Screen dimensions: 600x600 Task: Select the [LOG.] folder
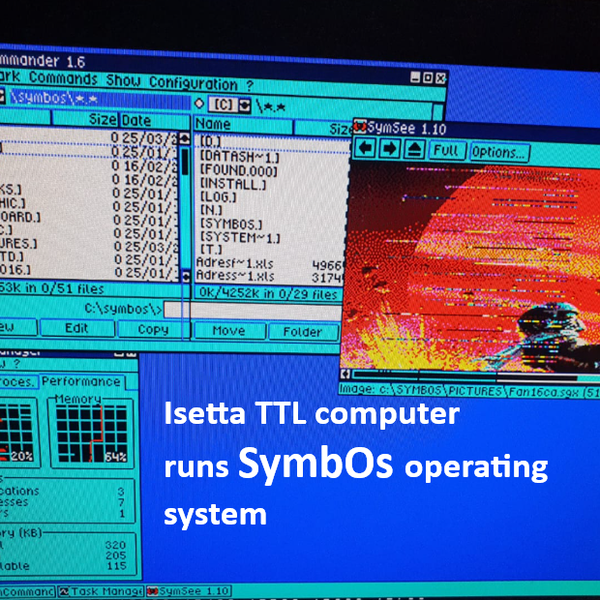218,197
